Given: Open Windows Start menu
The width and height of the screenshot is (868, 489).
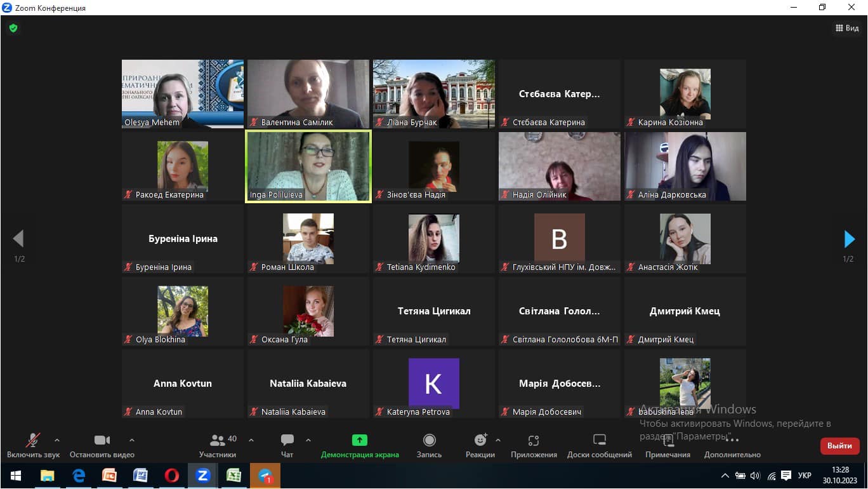Looking at the screenshot, I should coord(15,476).
